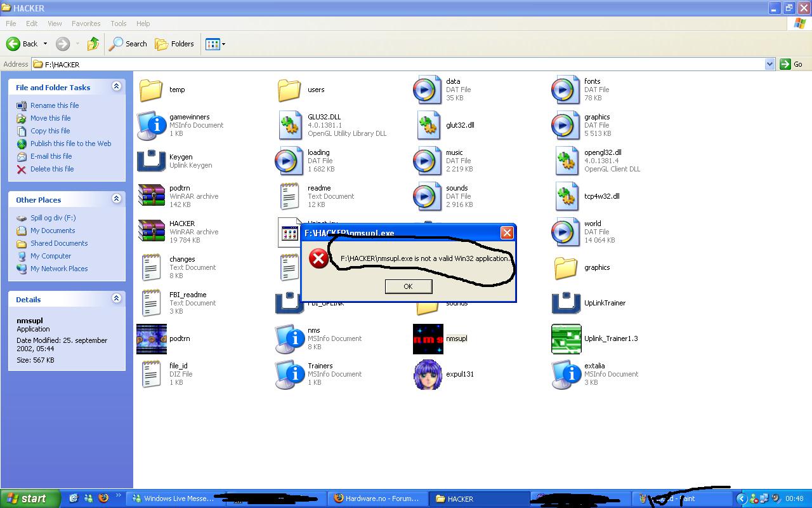Open the Help menu
Image resolution: width=812 pixels, height=508 pixels.
pos(143,23)
